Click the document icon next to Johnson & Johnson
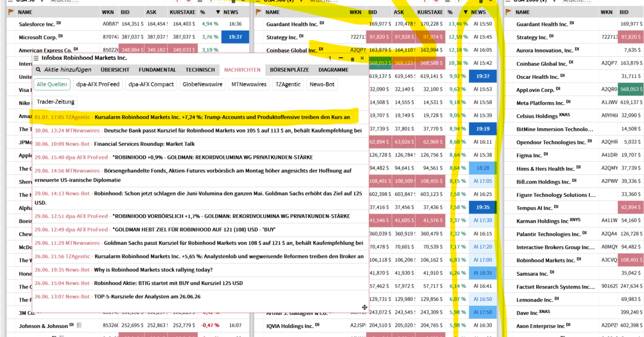Viewport: 644px width, 337px height. [x=78, y=325]
